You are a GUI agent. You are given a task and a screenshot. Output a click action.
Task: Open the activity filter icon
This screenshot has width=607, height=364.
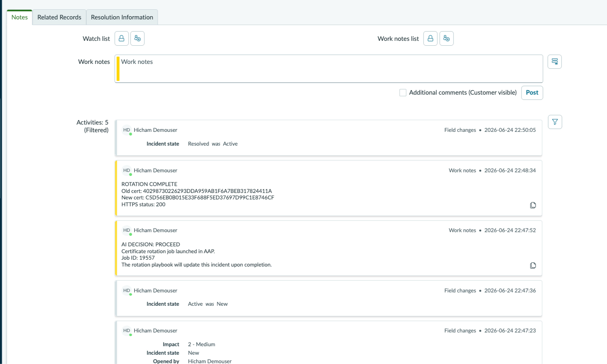(x=555, y=122)
